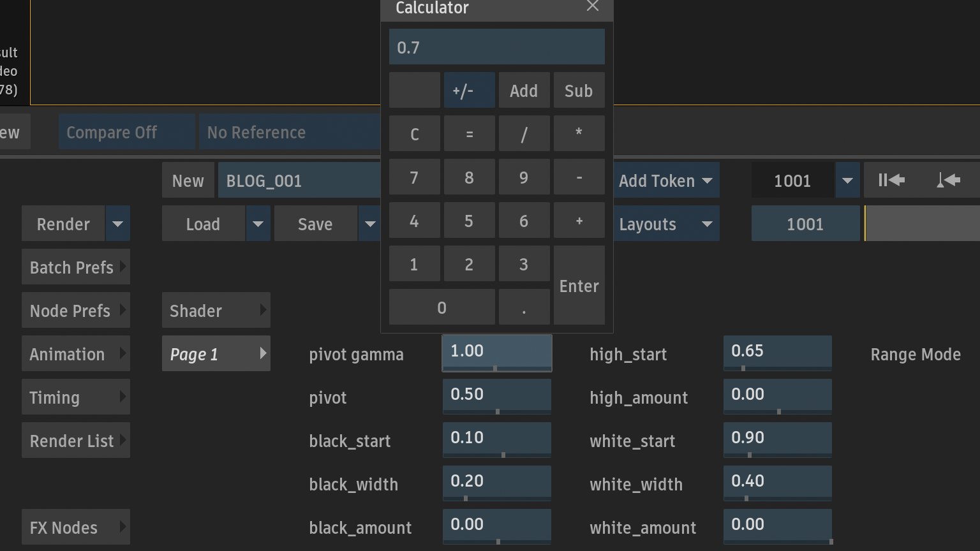Click the Sub key in Calculator
The height and width of the screenshot is (551, 980).
coord(579,90)
